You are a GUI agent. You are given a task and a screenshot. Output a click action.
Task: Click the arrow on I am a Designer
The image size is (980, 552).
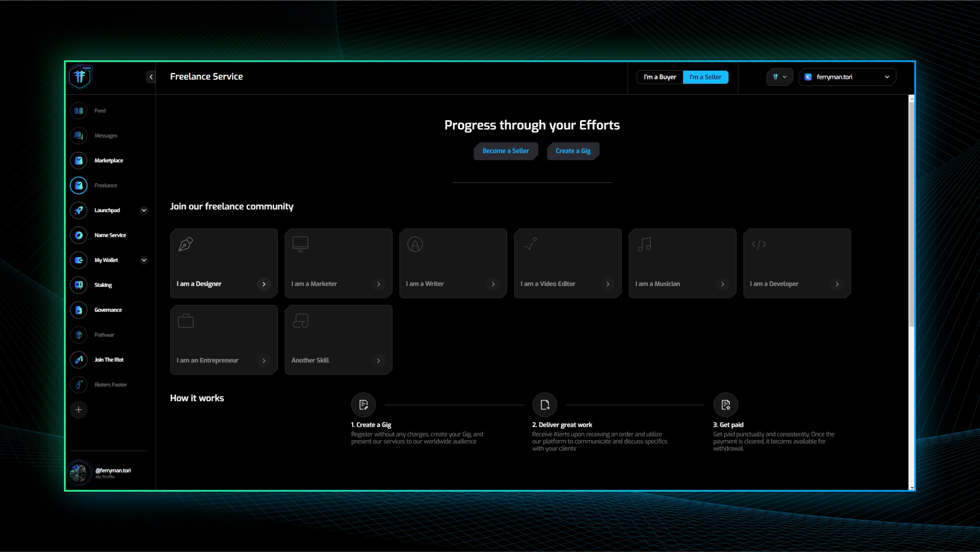pyautogui.click(x=264, y=284)
